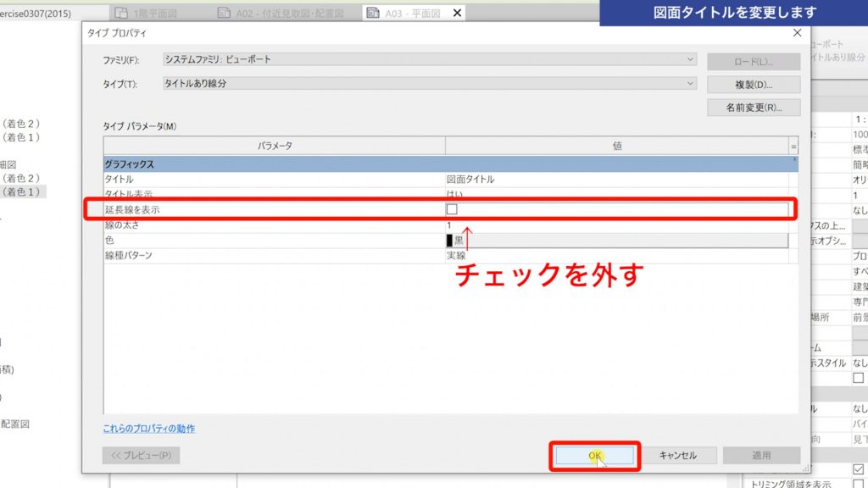The image size is (868, 488).
Task: Click the = column header in the parameter table
Action: click(793, 145)
